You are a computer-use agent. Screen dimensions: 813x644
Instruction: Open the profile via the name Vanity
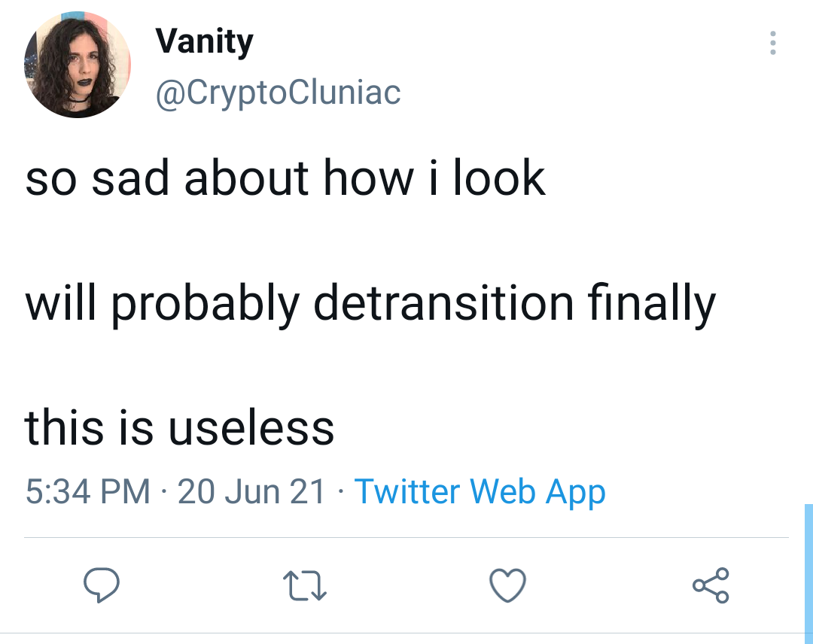204,41
